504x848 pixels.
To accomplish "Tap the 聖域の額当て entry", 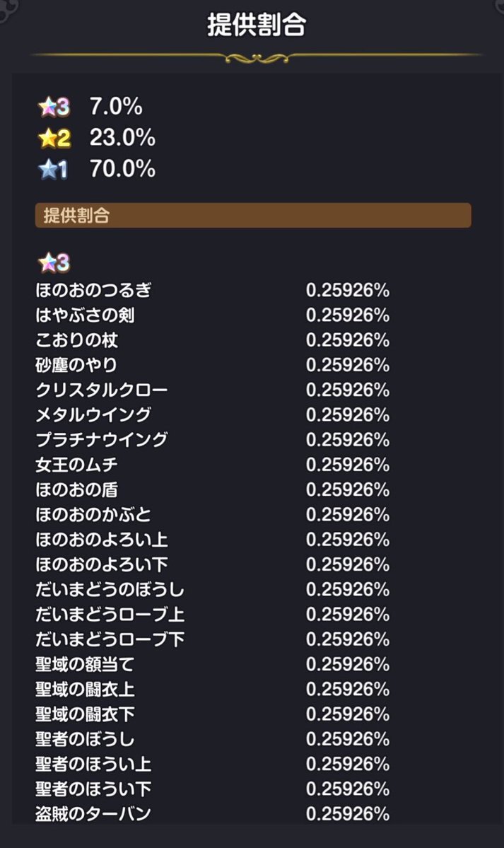I will tap(85, 664).
